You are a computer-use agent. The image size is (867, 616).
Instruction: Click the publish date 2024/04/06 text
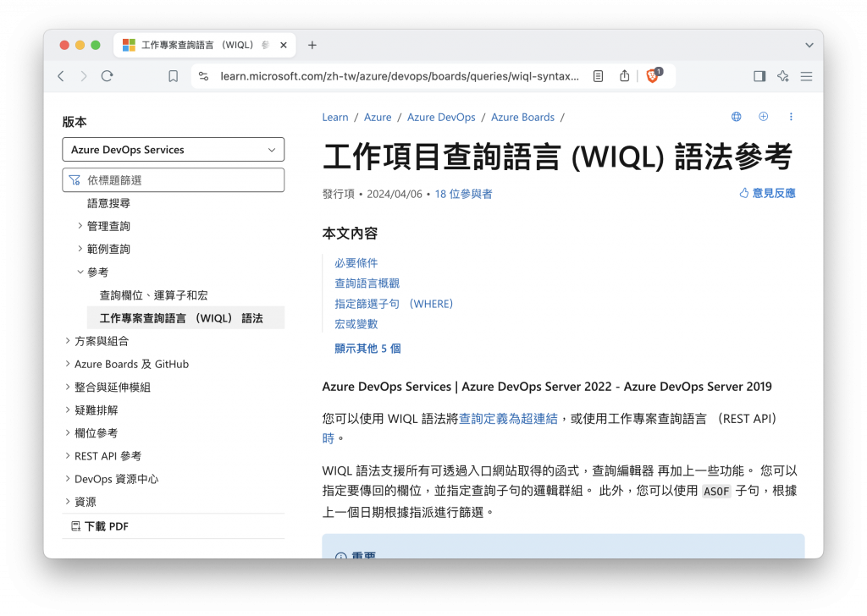(x=395, y=194)
